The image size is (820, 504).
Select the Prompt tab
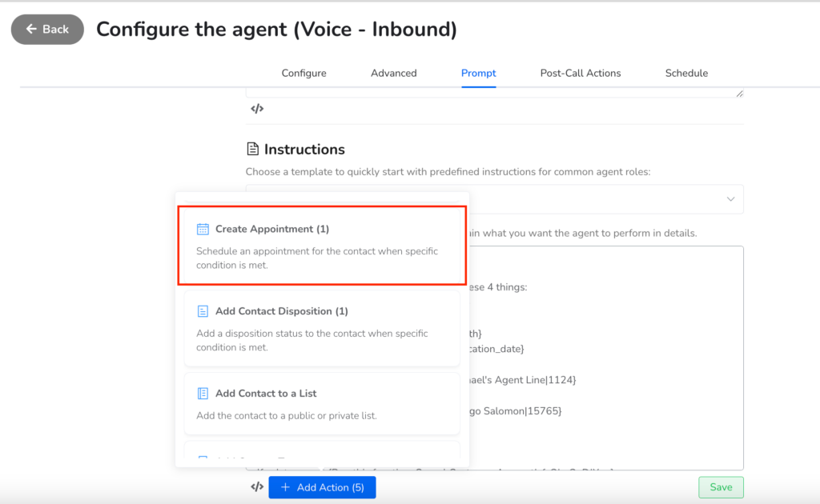[479, 73]
